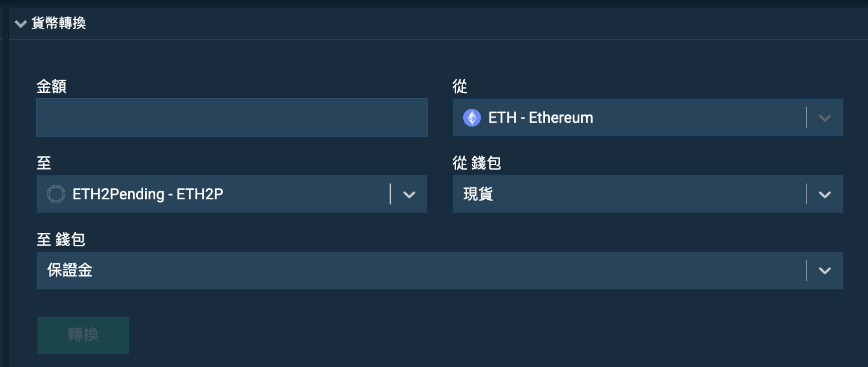Click the ETH - Ethereum selected text

click(x=541, y=118)
